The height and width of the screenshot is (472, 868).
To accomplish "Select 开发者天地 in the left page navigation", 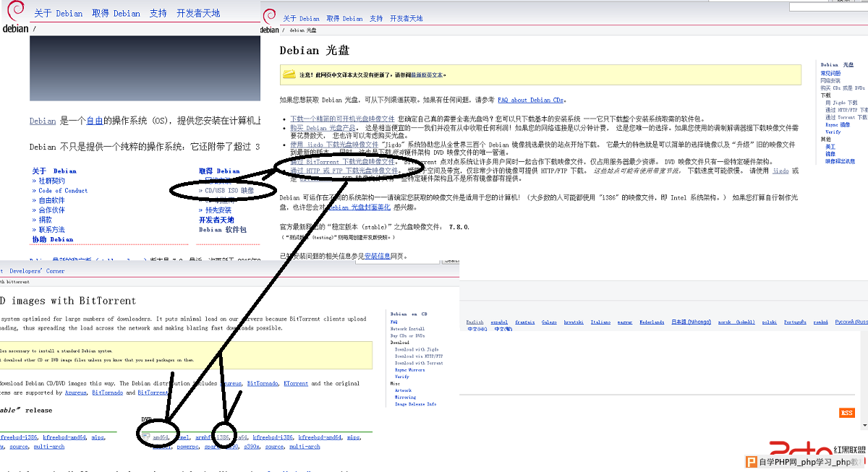I will pos(198,14).
